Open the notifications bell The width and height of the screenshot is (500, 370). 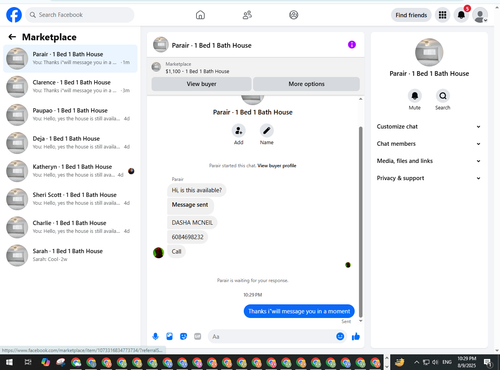pos(461,15)
